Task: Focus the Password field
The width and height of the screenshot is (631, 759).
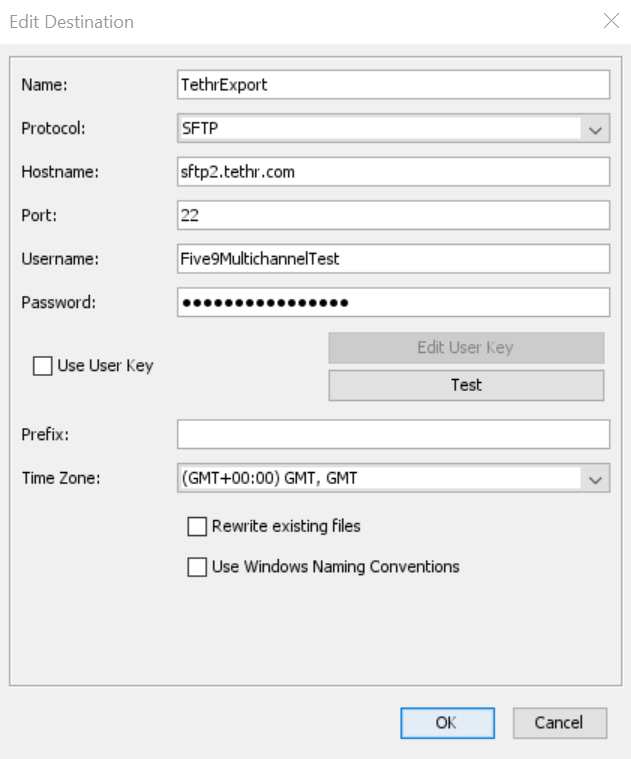Action: coord(393,302)
